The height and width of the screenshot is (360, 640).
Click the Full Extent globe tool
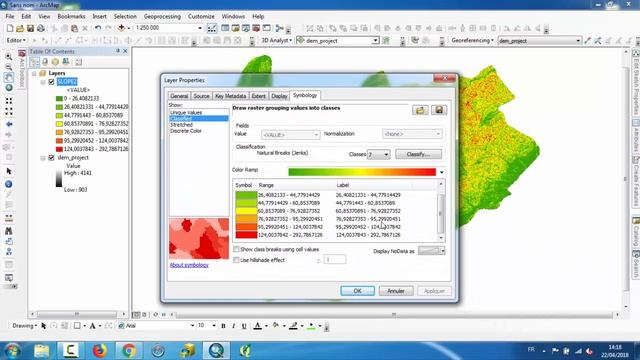click(x=9, y=88)
